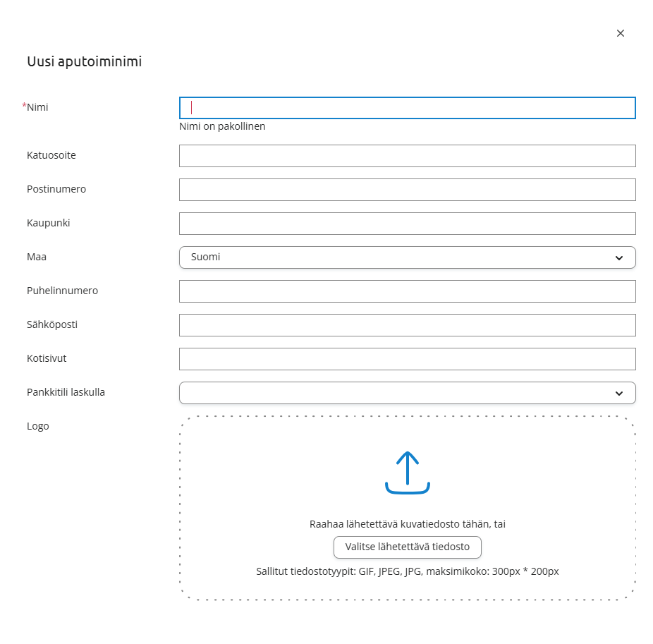Click the Kotisivut text field

(x=408, y=358)
